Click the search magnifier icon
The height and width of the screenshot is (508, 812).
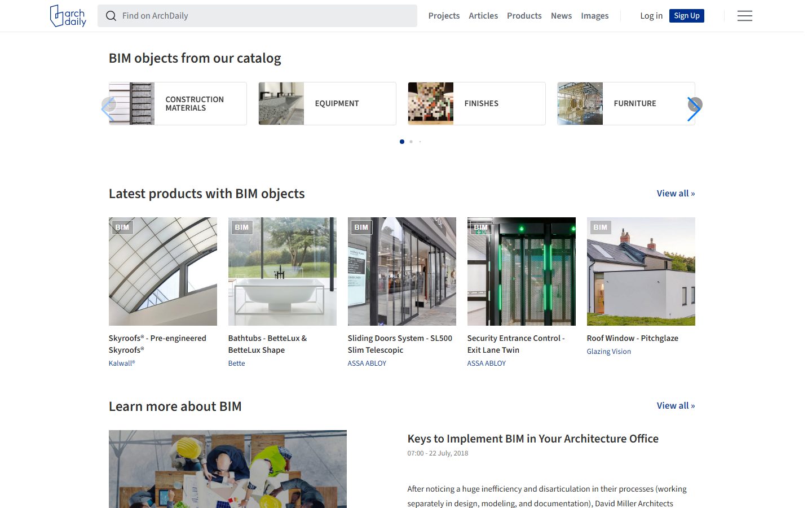pos(111,16)
